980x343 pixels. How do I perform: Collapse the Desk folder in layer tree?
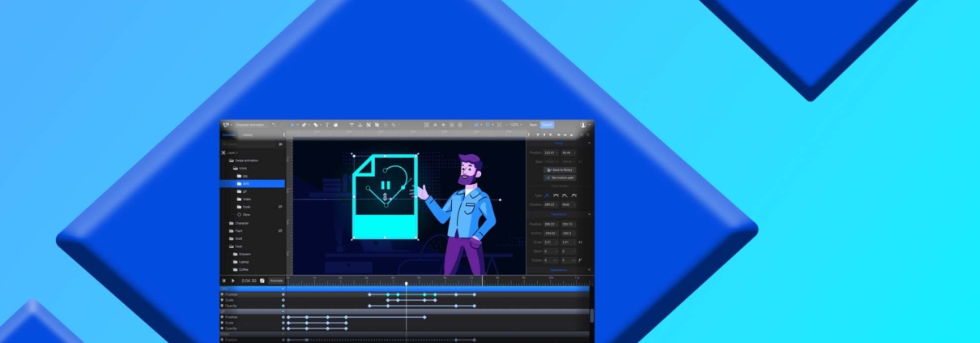tap(230, 247)
